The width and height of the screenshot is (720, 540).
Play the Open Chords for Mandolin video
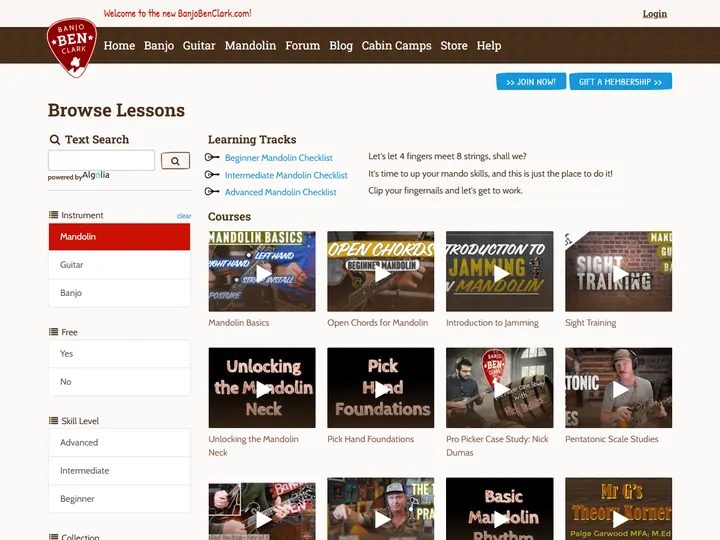click(x=381, y=271)
